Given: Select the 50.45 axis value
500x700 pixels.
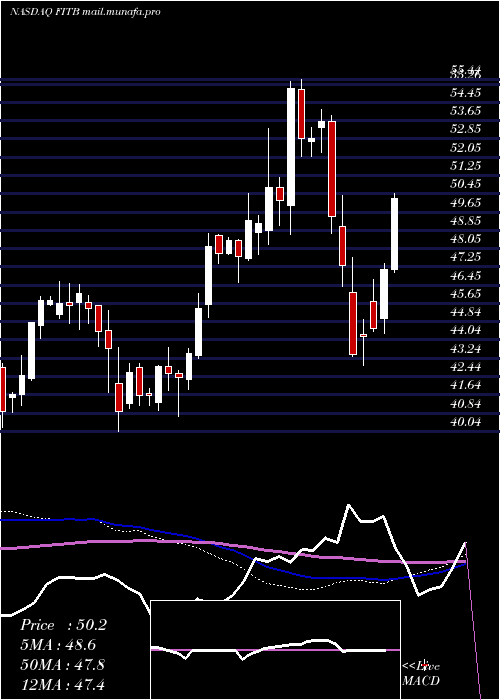Looking at the screenshot, I should point(466,184).
